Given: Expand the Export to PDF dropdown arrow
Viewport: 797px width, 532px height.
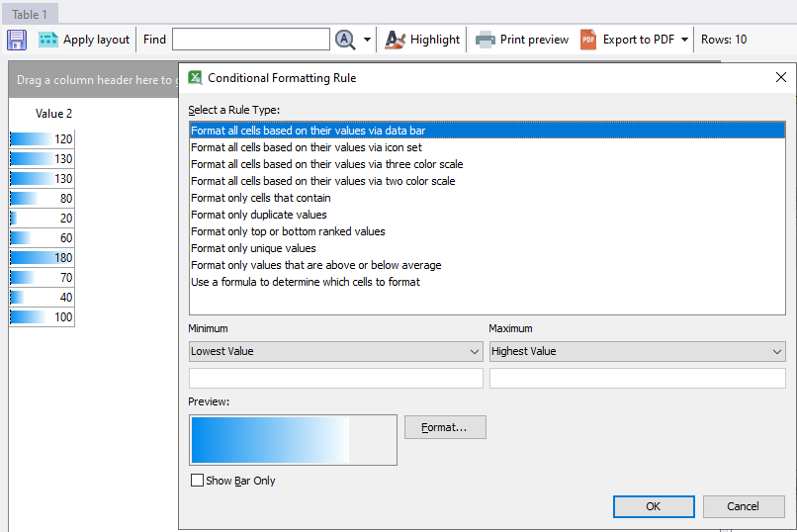Looking at the screenshot, I should (685, 41).
